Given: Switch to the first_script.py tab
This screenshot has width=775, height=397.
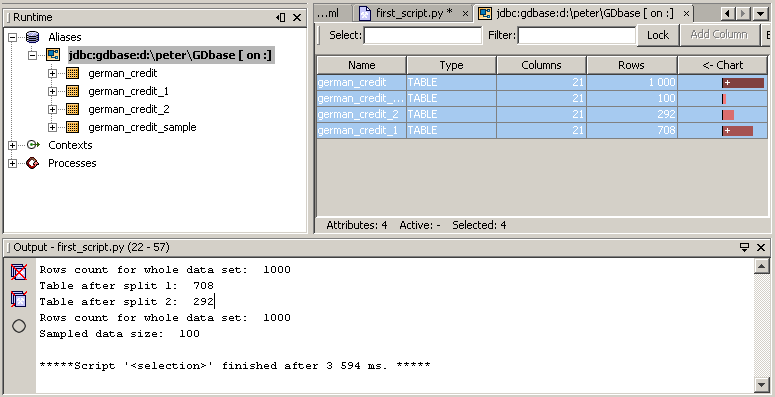Looking at the screenshot, I should pyautogui.click(x=414, y=13).
